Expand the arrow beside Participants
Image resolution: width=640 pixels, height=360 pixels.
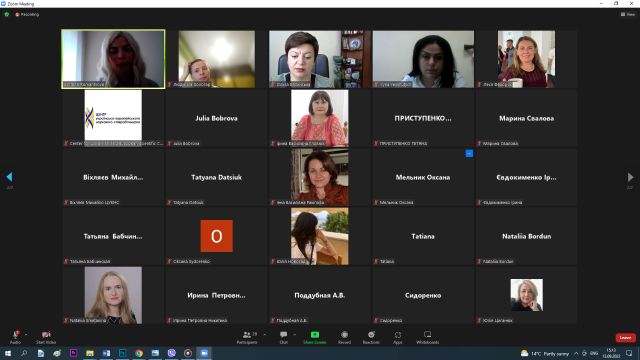tap(264, 335)
